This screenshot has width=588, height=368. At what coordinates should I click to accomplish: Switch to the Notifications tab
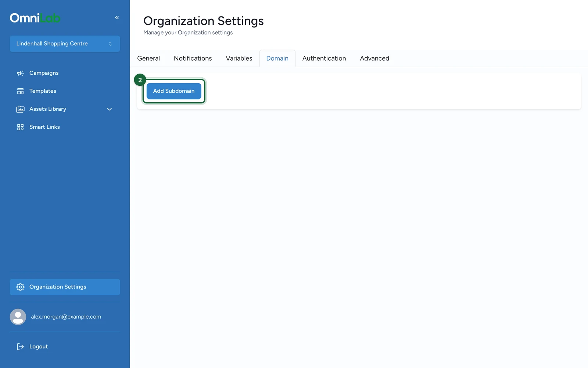[x=193, y=59]
